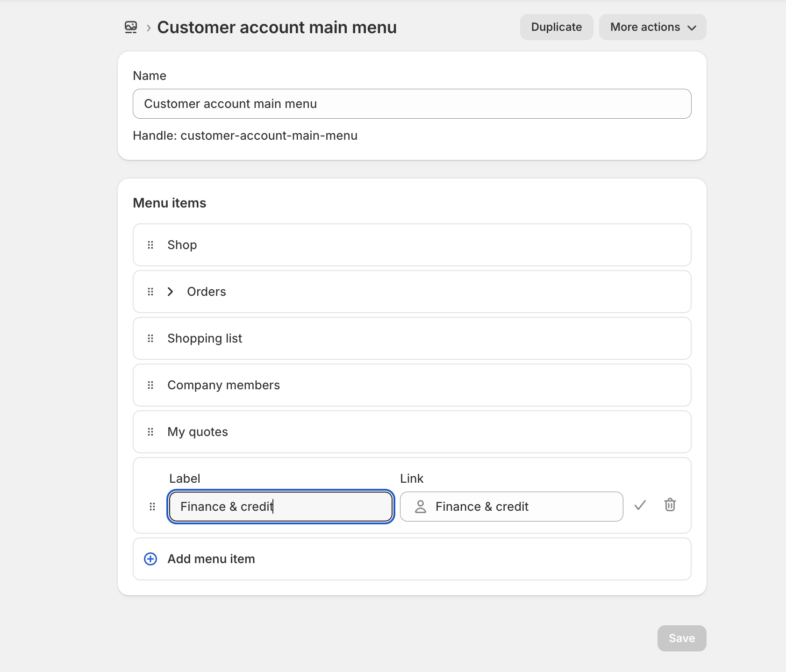The width and height of the screenshot is (786, 672).
Task: Select the Shop menu item
Action: [x=182, y=245]
